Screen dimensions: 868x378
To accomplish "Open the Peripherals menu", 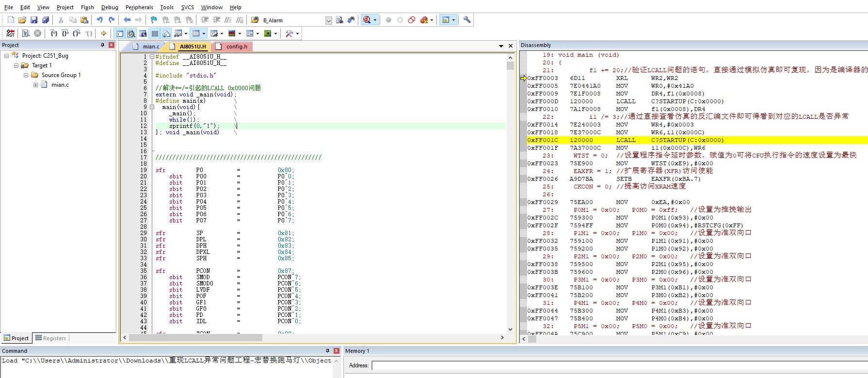I will coord(139,7).
